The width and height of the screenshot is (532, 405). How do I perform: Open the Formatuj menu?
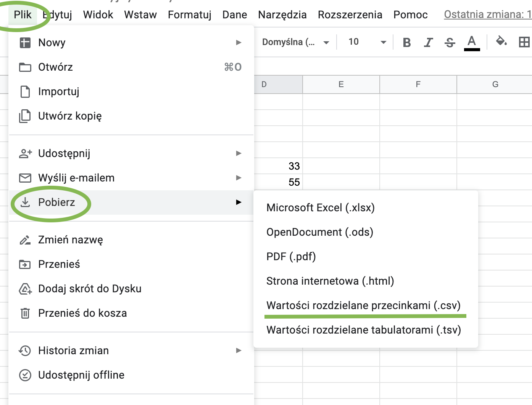point(189,15)
